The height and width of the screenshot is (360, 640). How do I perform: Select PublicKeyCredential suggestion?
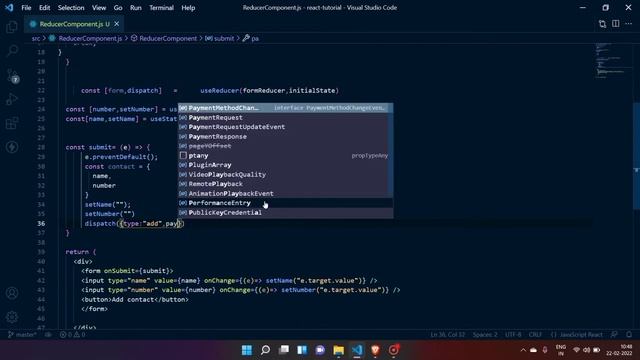(x=286, y=212)
